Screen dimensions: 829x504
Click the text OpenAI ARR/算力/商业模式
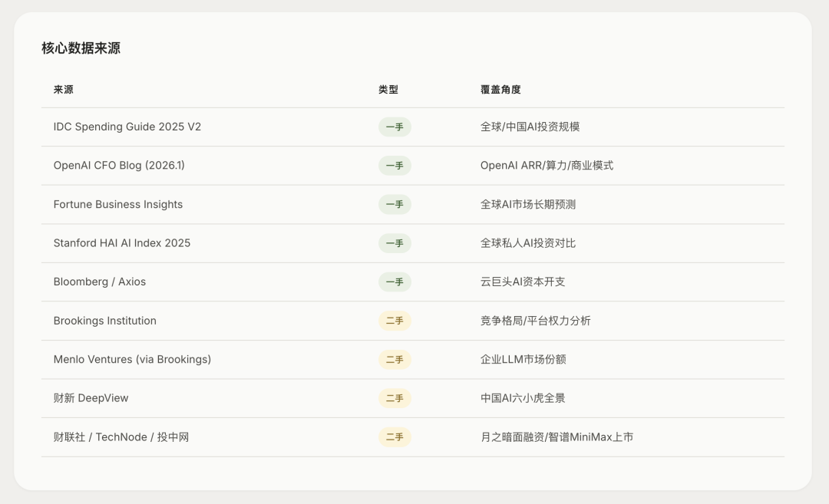pos(547,166)
